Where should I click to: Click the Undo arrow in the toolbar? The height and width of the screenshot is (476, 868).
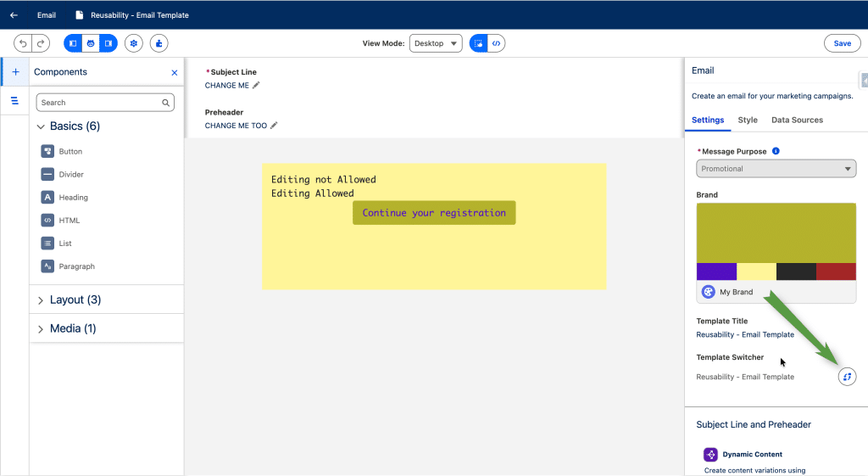click(x=23, y=43)
